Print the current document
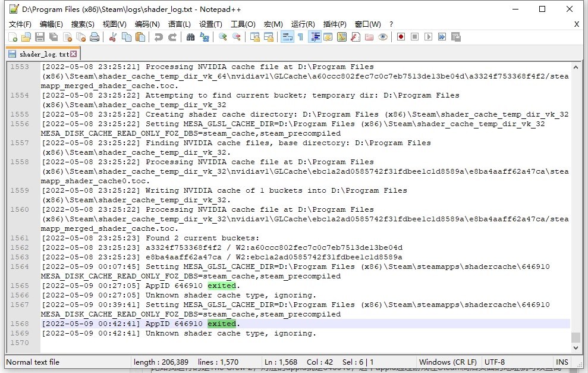 point(95,37)
